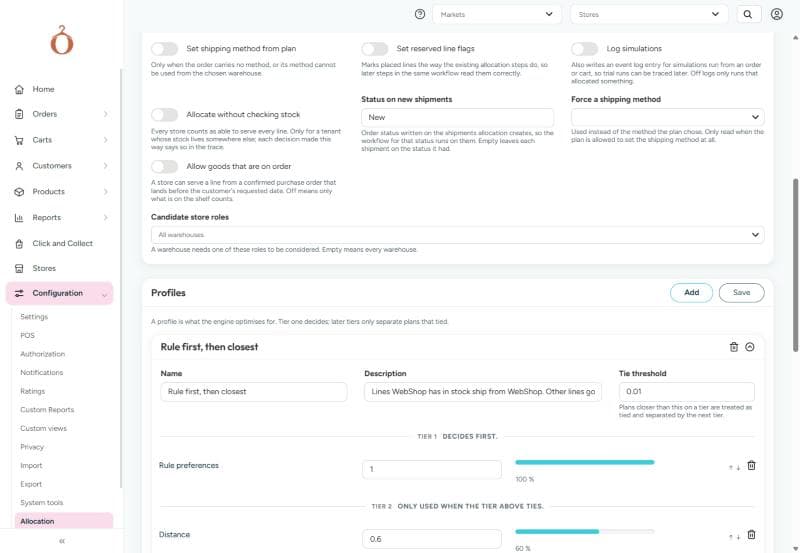The image size is (800, 553).
Task: Collapse the Configuration menu chevron
Action: 105,295
